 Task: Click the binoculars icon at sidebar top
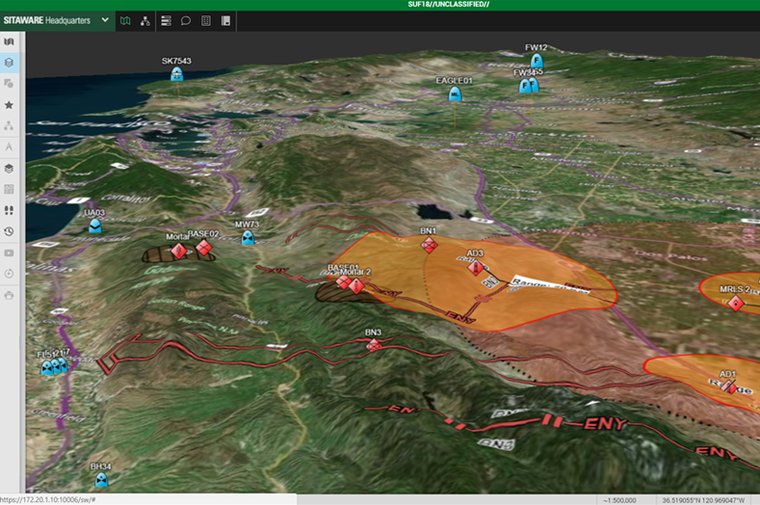[9, 41]
